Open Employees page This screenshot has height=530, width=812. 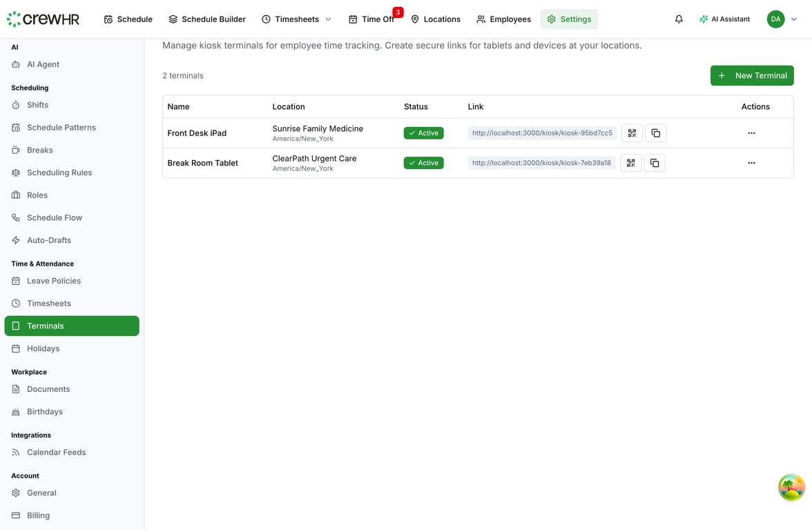(504, 19)
